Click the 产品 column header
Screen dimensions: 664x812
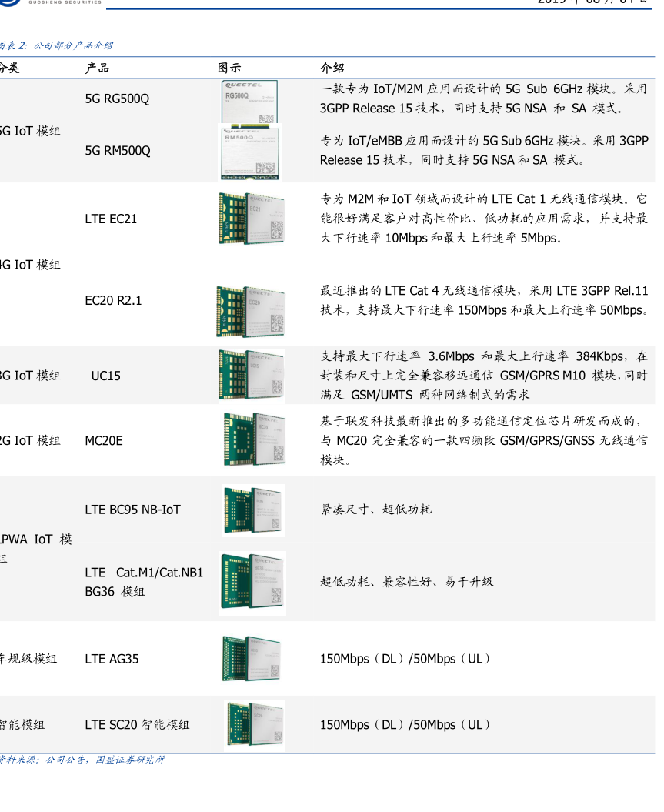pyautogui.click(x=97, y=68)
